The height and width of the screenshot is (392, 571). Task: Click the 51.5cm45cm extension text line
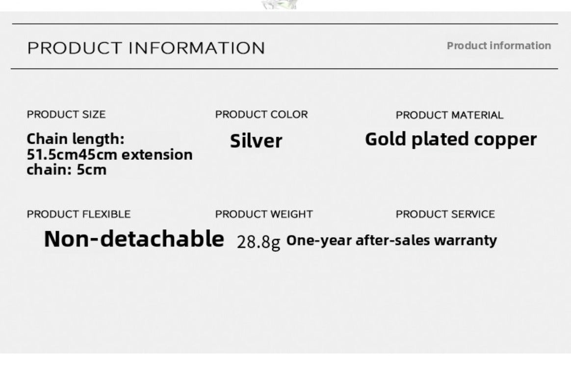point(109,155)
